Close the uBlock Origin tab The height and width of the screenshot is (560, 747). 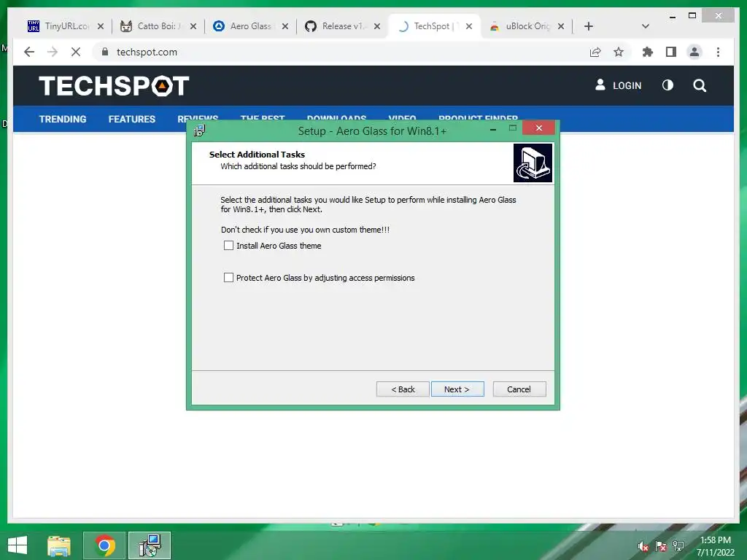[561, 26]
